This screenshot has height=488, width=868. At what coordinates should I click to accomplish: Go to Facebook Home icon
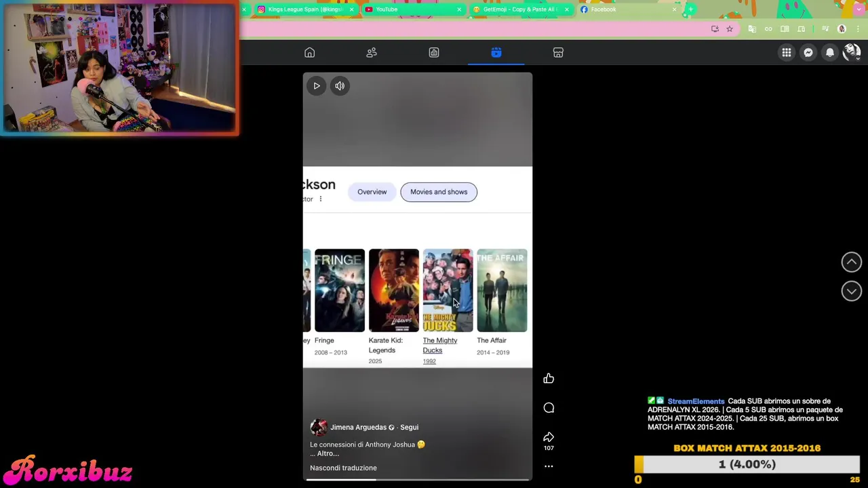(x=309, y=53)
